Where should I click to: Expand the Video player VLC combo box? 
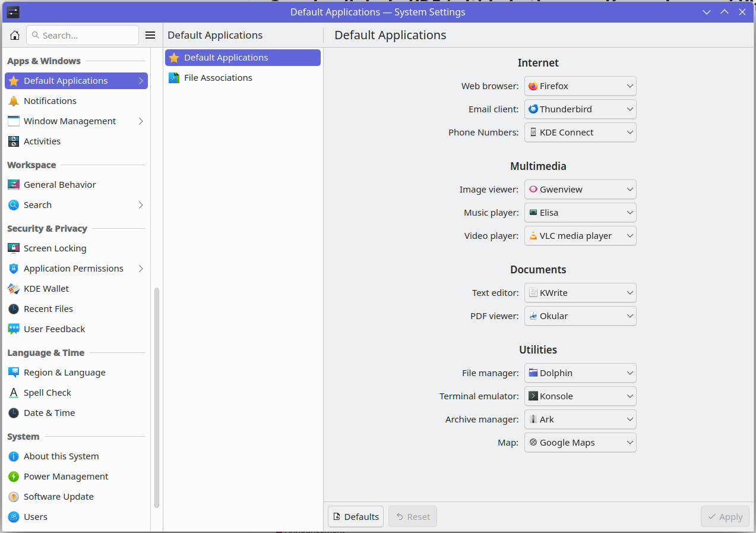coord(580,236)
